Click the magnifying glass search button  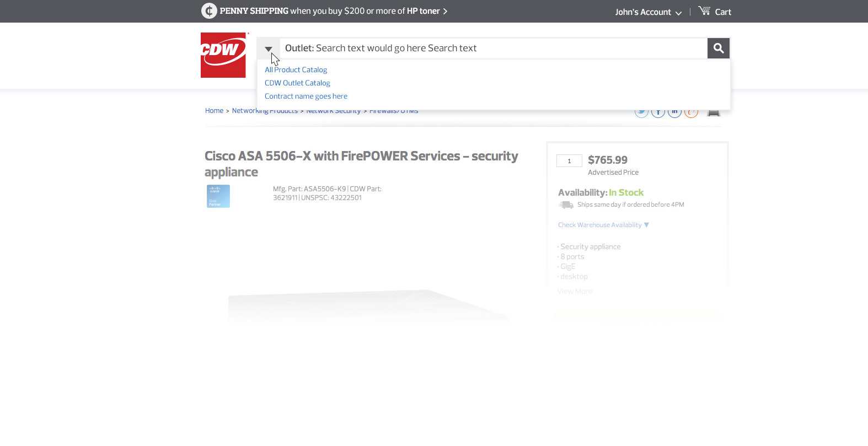pos(718,49)
